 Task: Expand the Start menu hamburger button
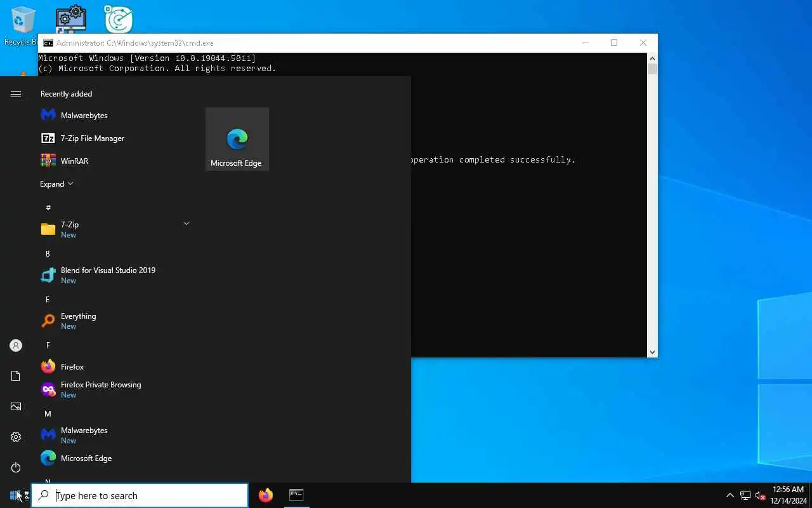click(x=16, y=94)
